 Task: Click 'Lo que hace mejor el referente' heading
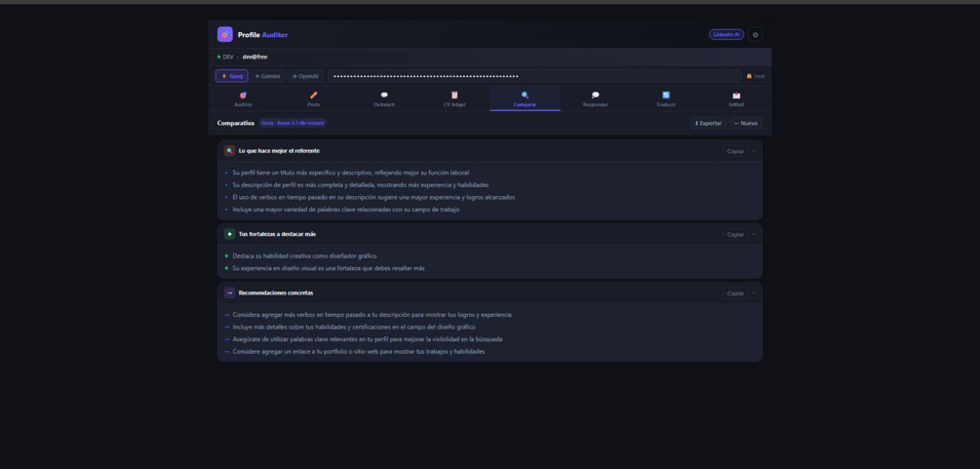279,151
